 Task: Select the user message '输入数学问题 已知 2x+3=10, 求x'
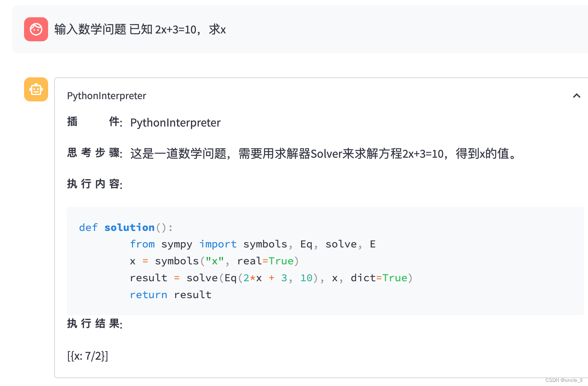click(x=140, y=29)
